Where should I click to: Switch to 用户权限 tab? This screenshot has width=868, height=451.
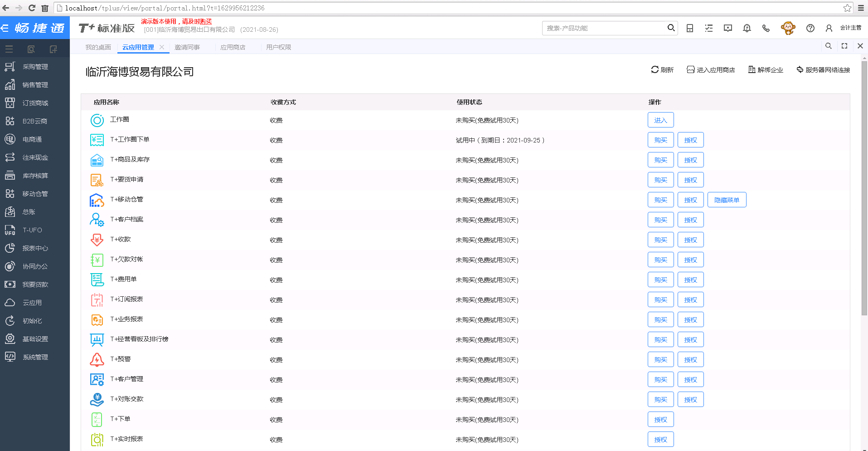pyautogui.click(x=279, y=47)
